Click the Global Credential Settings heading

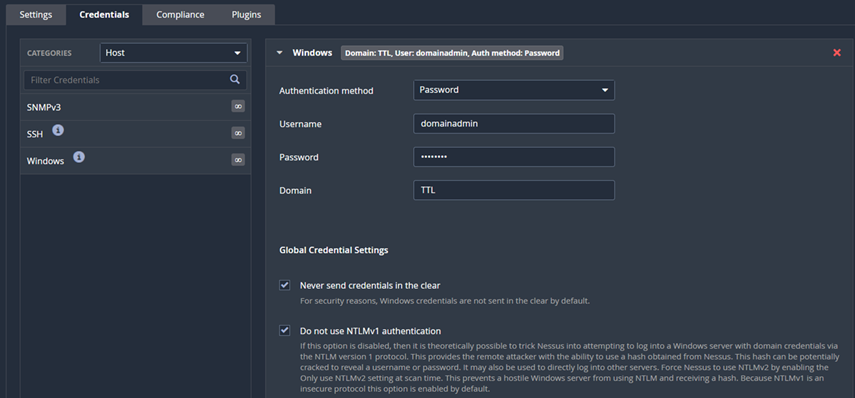tap(334, 250)
